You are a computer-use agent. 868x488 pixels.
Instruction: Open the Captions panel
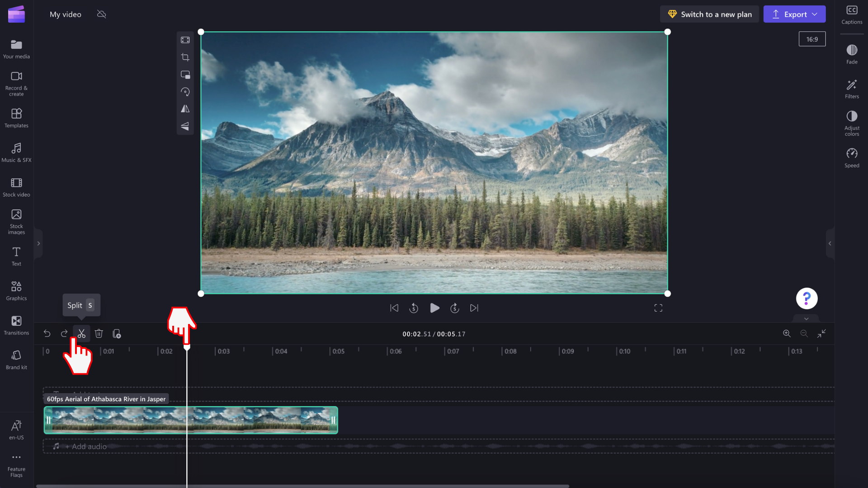pyautogui.click(x=852, y=14)
